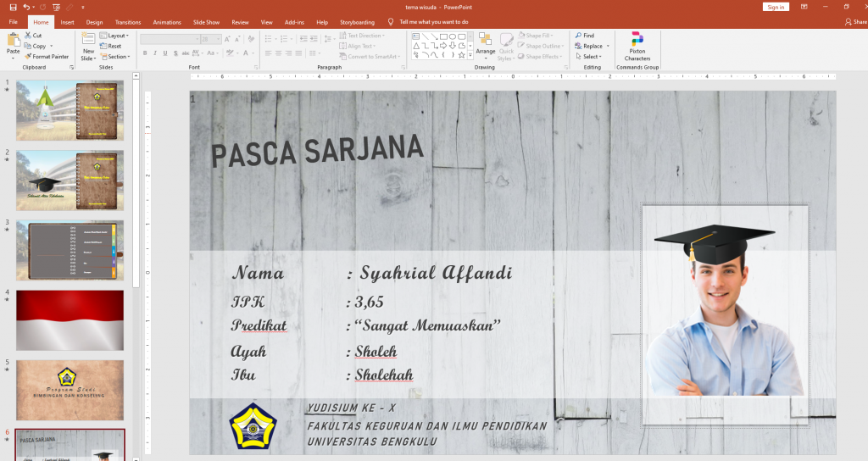
Task: Expand the Copy options arrow
Action: tap(52, 46)
